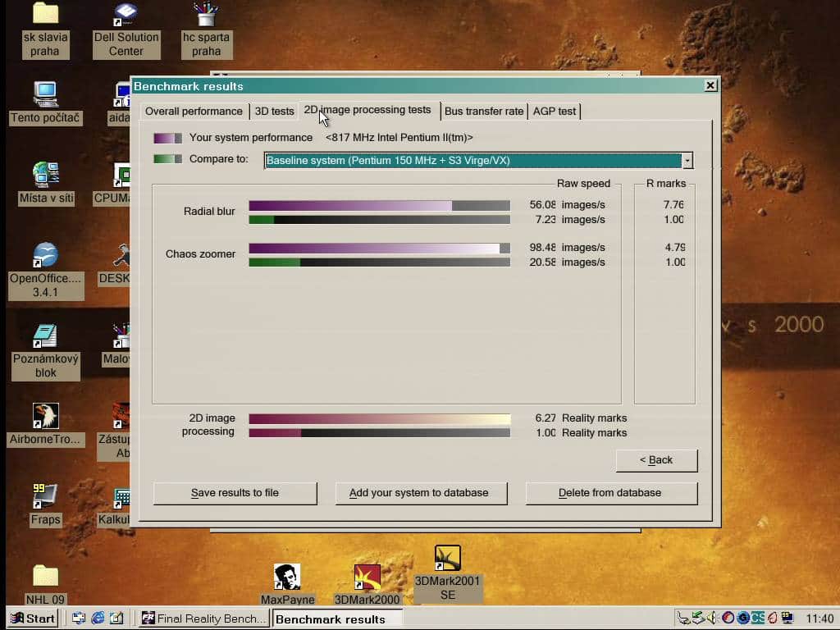Screen dimensions: 840x630
Task: Click the speaker volume tray icon
Action: [x=712, y=619]
